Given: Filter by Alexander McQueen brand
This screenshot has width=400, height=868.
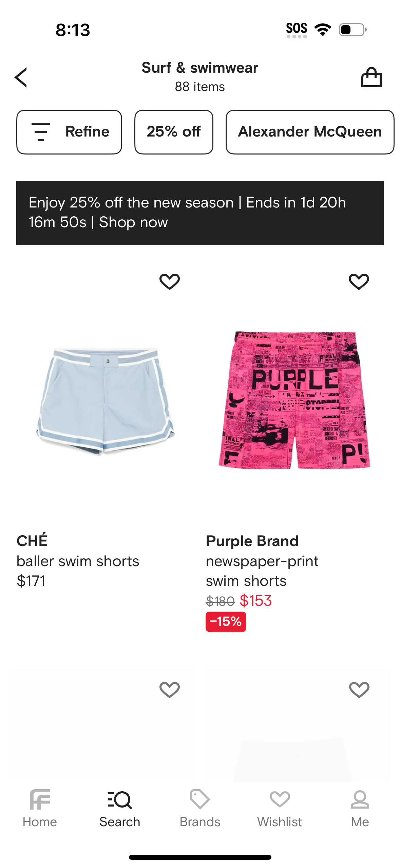Looking at the screenshot, I should (310, 132).
